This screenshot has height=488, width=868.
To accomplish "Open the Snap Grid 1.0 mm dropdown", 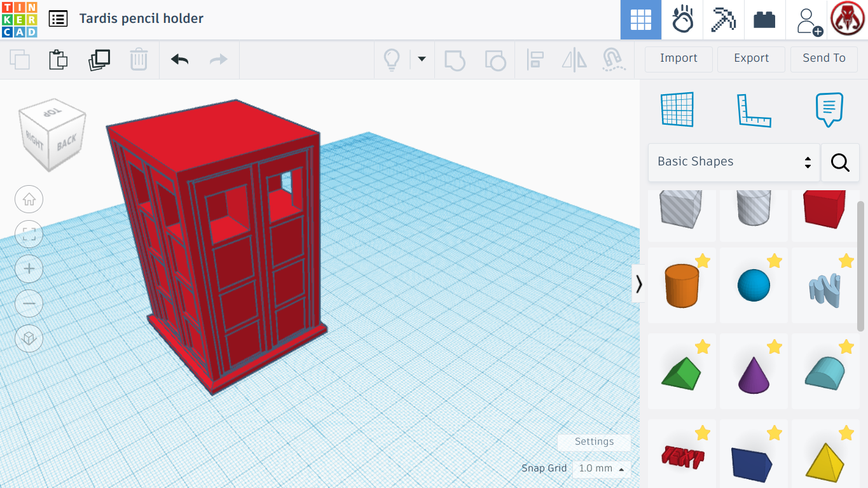I will 602,469.
